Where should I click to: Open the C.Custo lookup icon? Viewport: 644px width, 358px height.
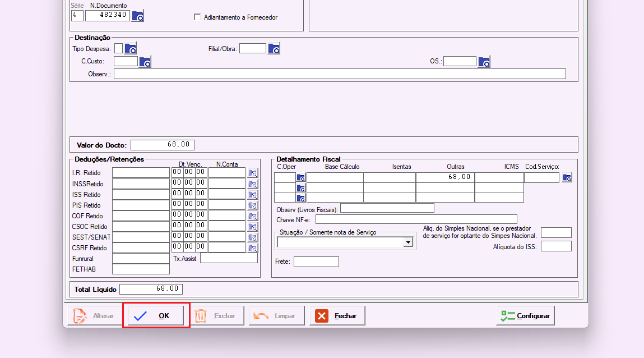click(145, 62)
